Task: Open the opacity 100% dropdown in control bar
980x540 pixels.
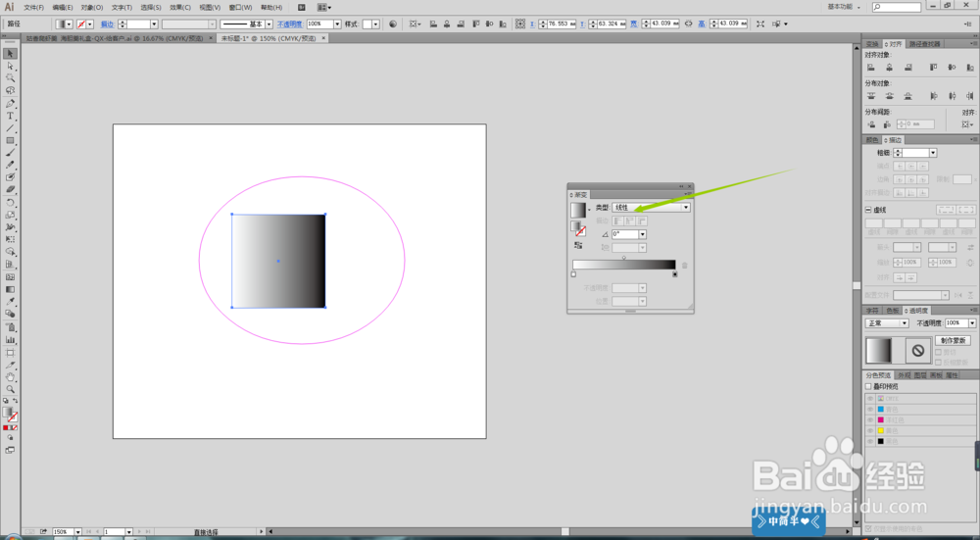Action: click(x=337, y=24)
